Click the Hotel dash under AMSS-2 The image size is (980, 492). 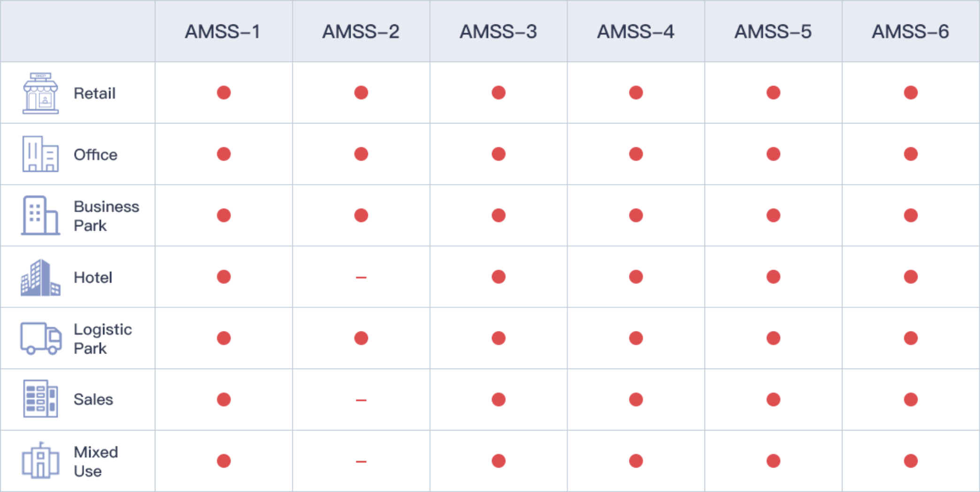pos(361,277)
